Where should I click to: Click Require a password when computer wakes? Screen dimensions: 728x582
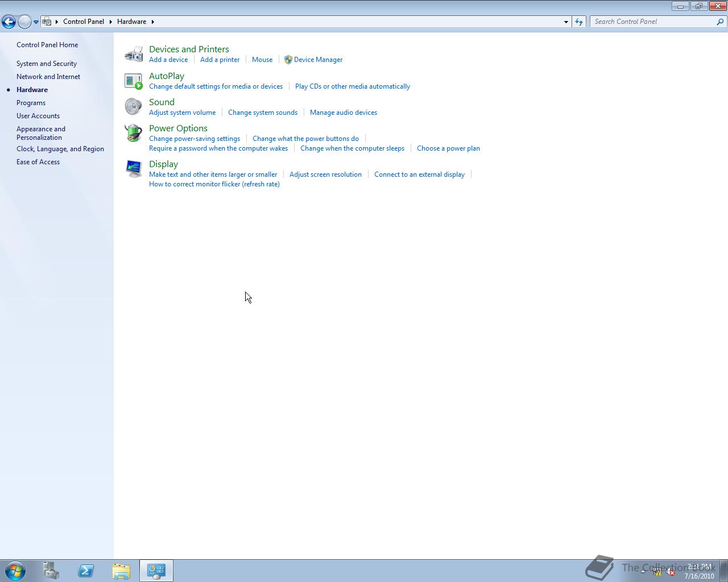pyautogui.click(x=218, y=148)
